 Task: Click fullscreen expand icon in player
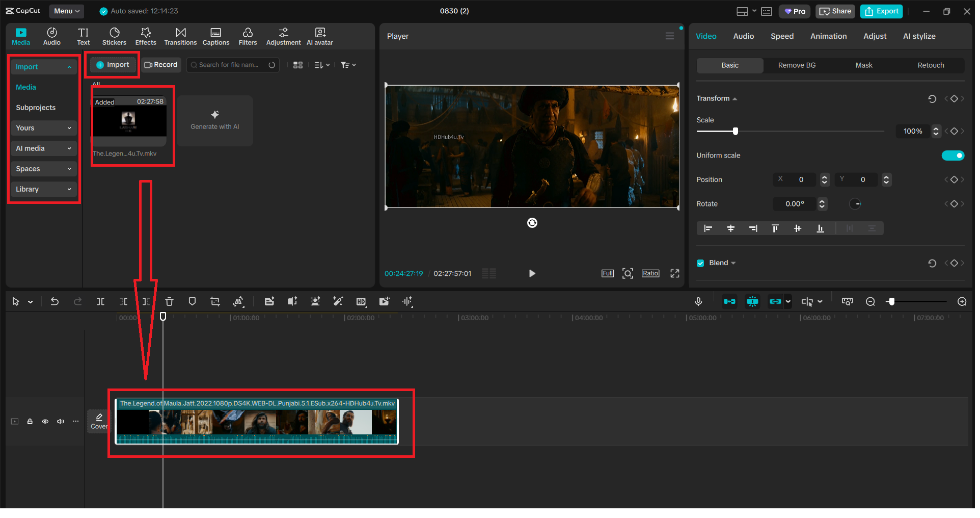[x=675, y=274]
